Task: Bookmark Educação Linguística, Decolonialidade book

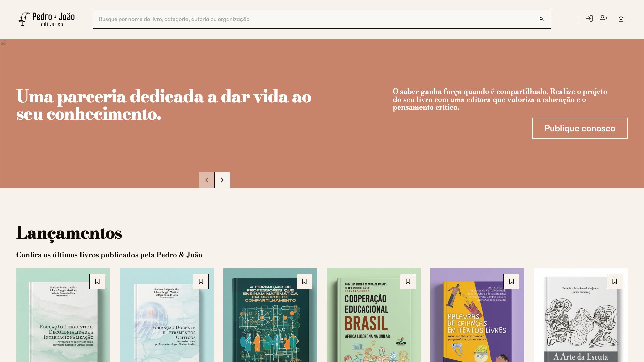Action: click(x=97, y=281)
